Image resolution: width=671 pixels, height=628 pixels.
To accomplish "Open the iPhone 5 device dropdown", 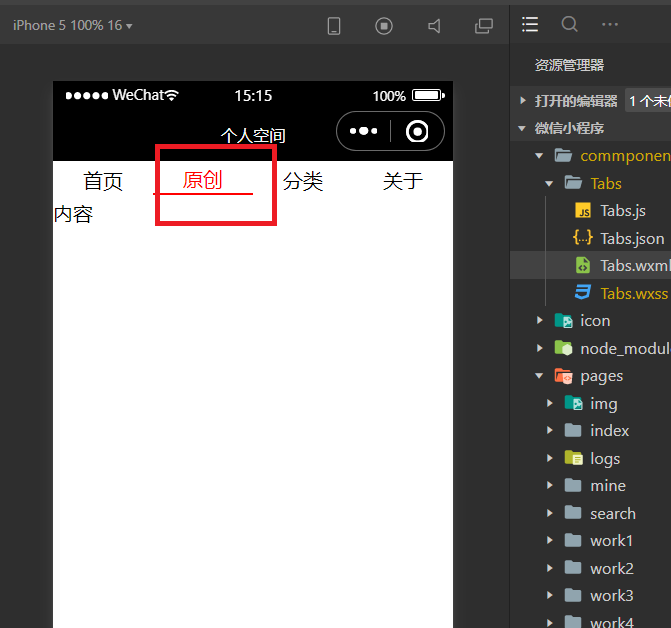I will (72, 26).
